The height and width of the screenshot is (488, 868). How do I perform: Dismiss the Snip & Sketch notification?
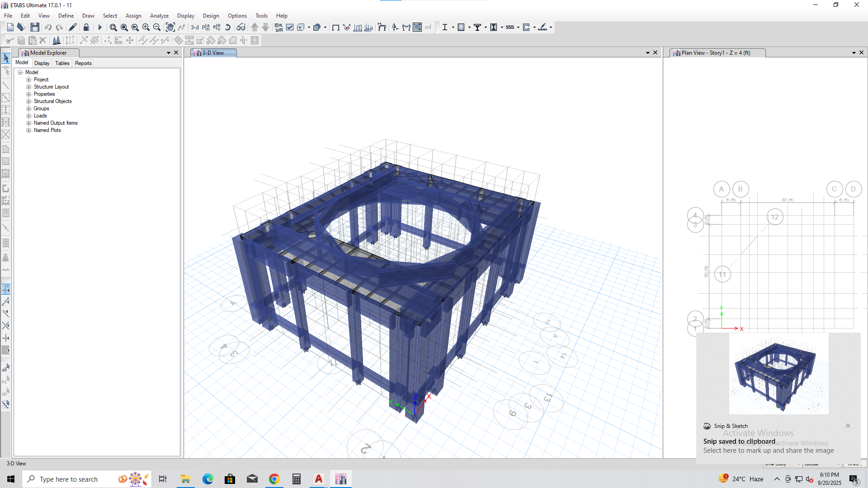tap(848, 426)
